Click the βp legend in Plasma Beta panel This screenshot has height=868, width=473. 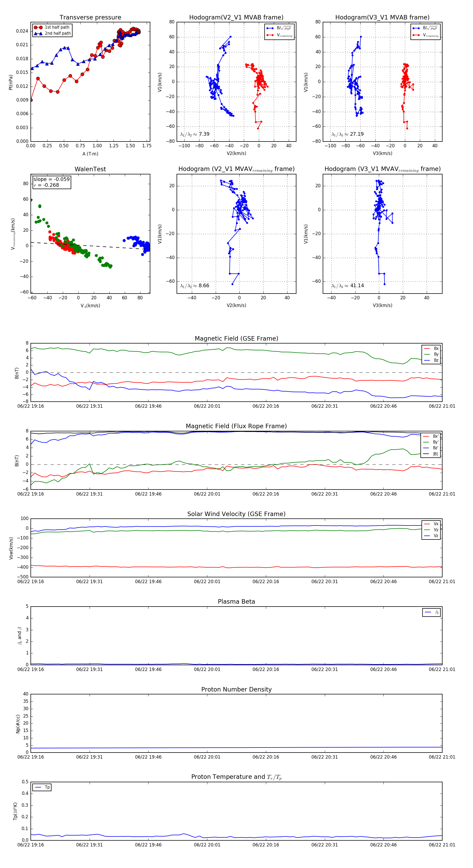tap(432, 612)
